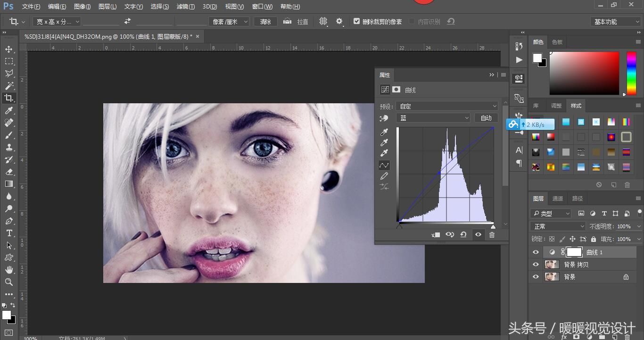Open the 滤镜(T) menu
Viewport: 644px width, 340px height.
pos(185,7)
